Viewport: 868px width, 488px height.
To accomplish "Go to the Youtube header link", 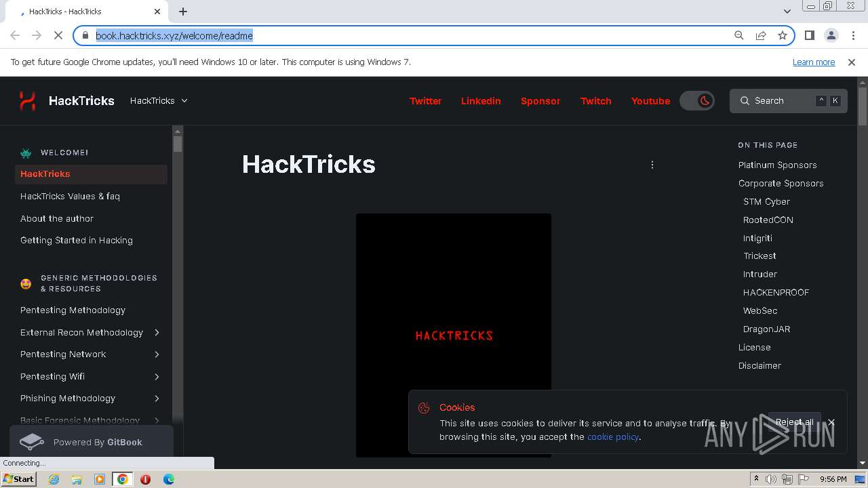I will (x=650, y=101).
